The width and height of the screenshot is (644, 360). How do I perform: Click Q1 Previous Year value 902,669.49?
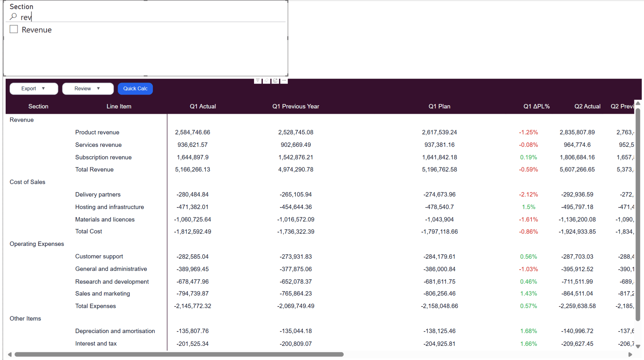296,145
